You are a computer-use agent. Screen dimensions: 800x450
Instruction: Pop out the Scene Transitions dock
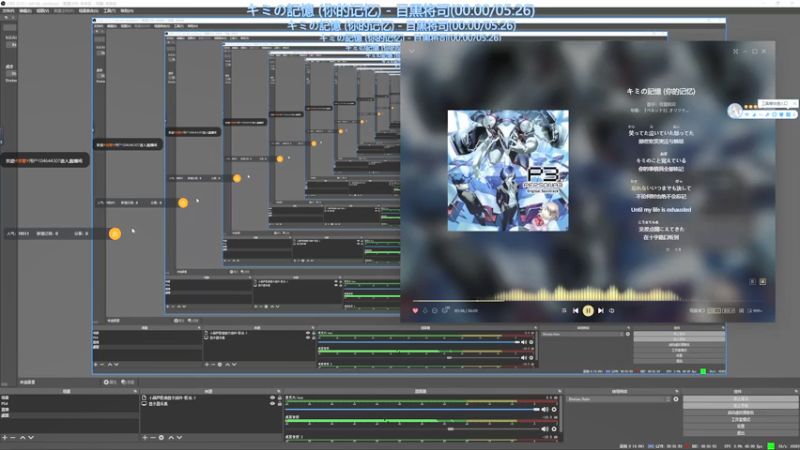coord(677,391)
